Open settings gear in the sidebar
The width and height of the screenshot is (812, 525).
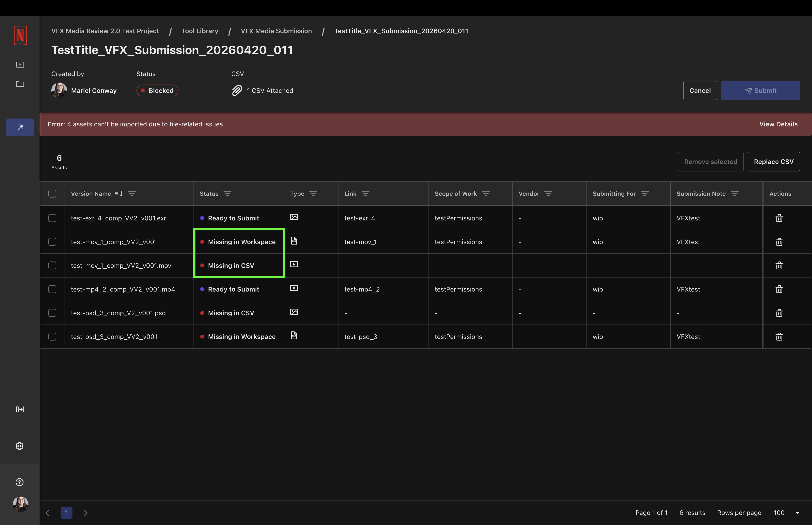click(x=20, y=446)
